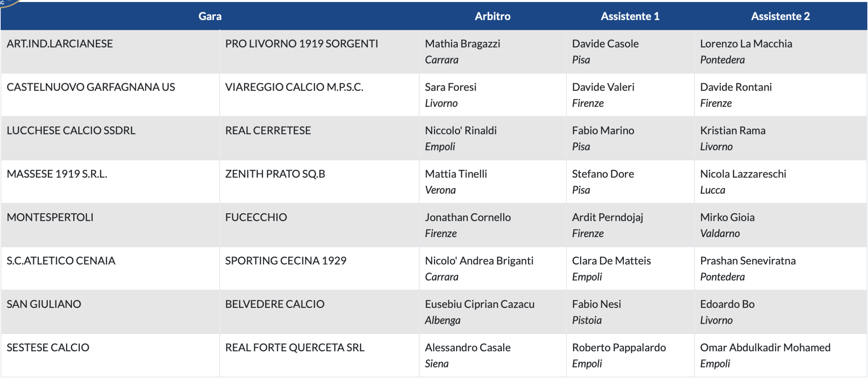This screenshot has width=868, height=378.
Task: Click the Assistente 1 column header
Action: pos(630,16)
